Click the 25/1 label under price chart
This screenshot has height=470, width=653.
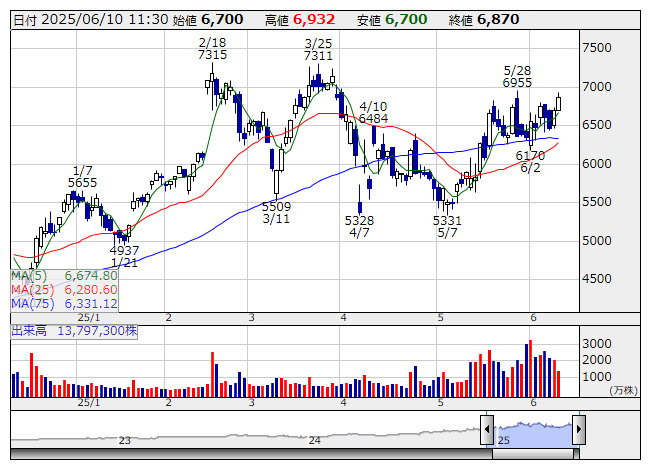tap(89, 318)
